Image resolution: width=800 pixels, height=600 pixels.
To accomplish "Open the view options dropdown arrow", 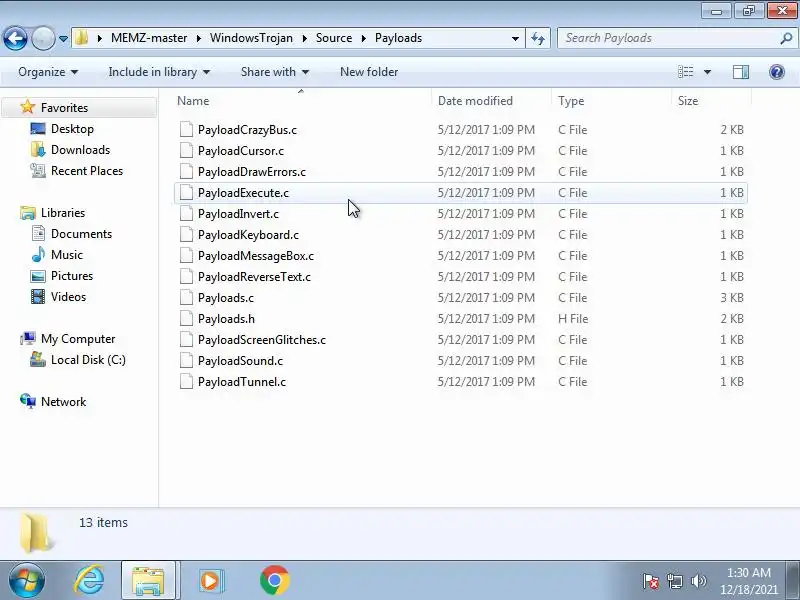I will pos(707,72).
